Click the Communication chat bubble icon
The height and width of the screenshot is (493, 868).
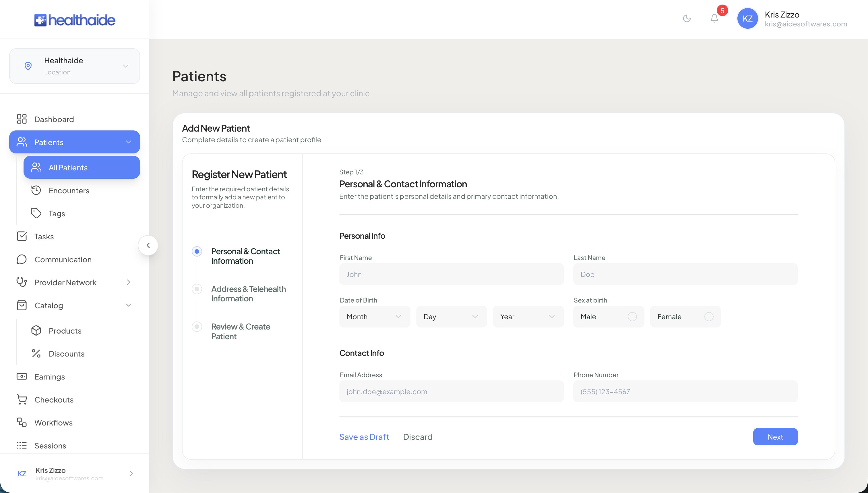(x=22, y=259)
